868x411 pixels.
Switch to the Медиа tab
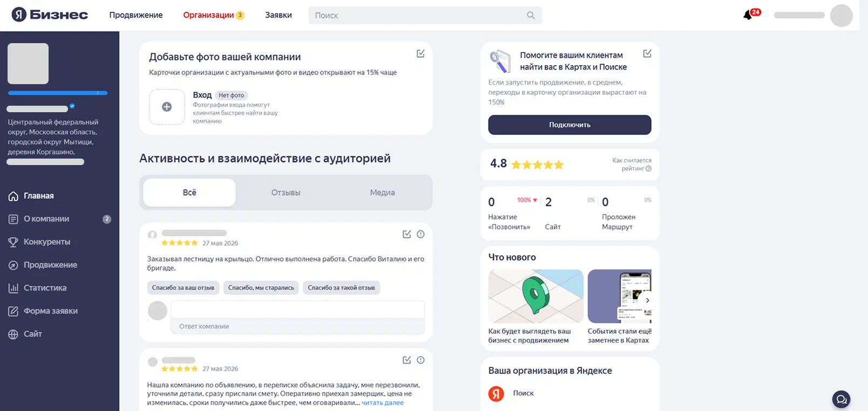382,193
